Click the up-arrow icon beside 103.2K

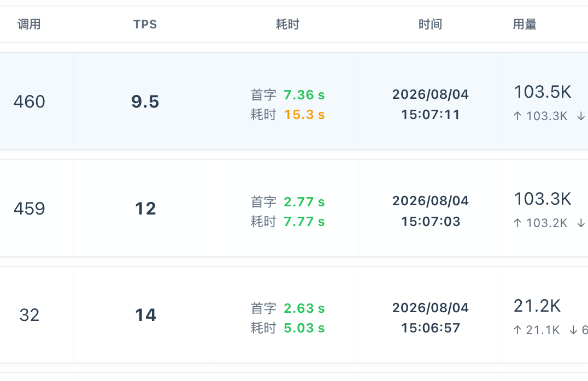(518, 223)
